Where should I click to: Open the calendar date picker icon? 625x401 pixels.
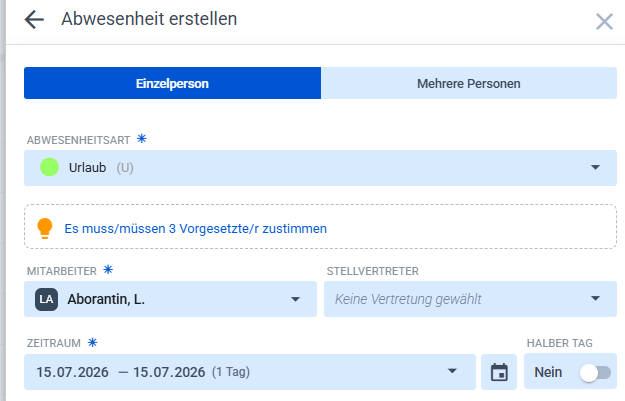(499, 372)
